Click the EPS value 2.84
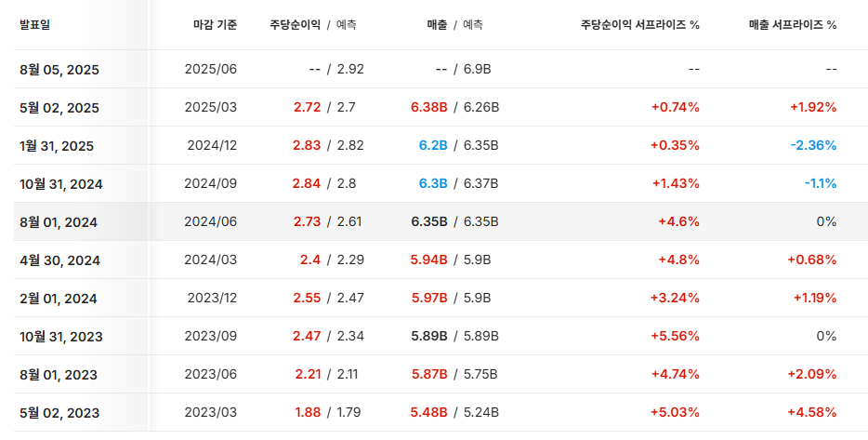Image resolution: width=868 pixels, height=440 pixels. tap(307, 184)
